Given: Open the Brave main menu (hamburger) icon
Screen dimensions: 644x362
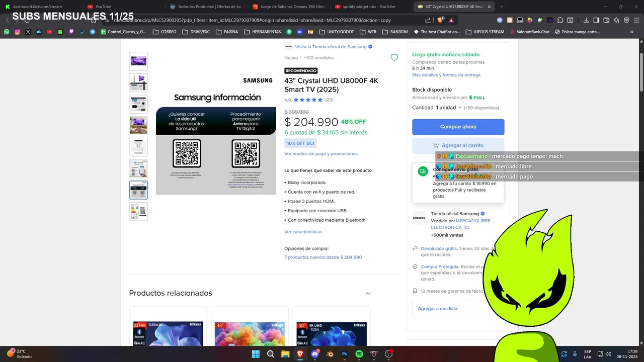Looking at the screenshot, I should [x=637, y=20].
